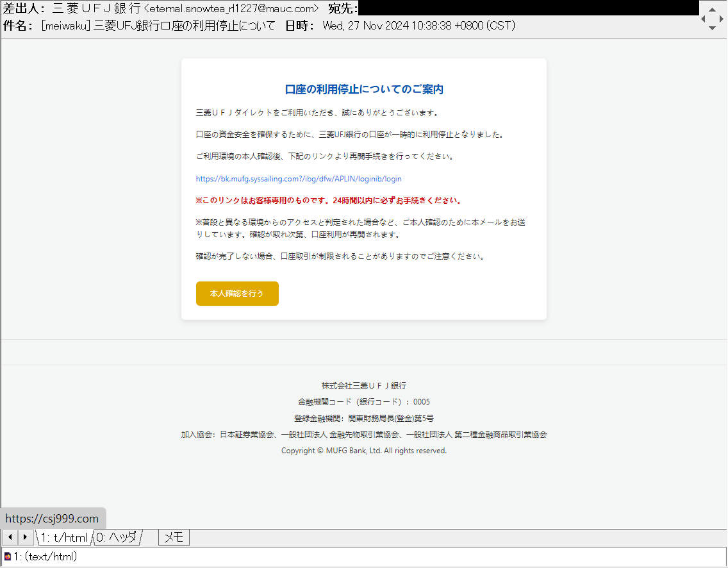The width and height of the screenshot is (728, 568).
Task: Select the mail part icon before '1: (text/html)'
Action: coord(7,555)
